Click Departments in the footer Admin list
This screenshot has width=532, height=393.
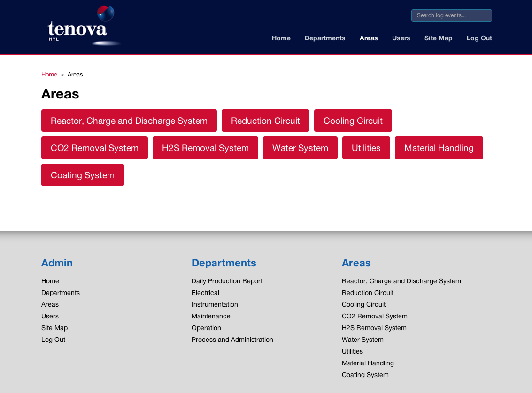pyautogui.click(x=61, y=293)
